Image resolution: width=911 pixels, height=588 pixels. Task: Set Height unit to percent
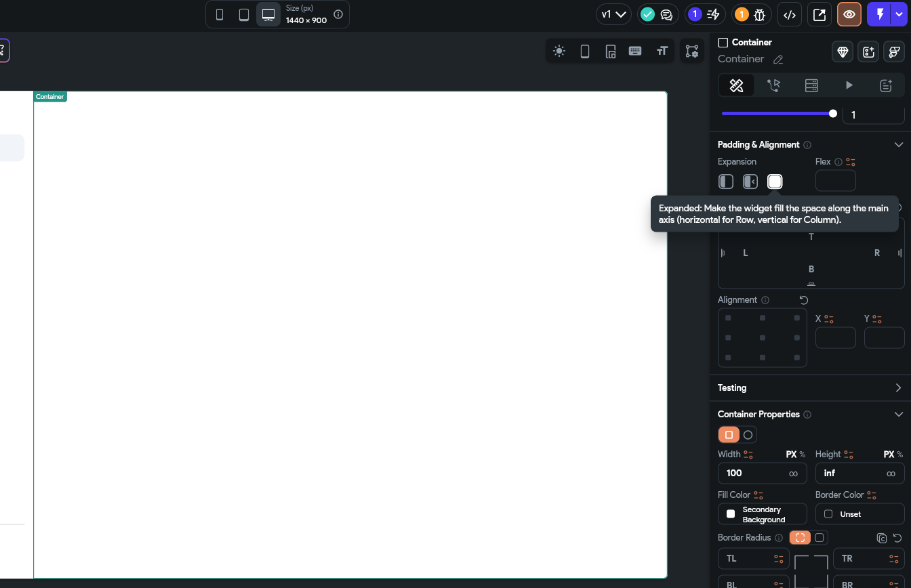[x=900, y=455]
